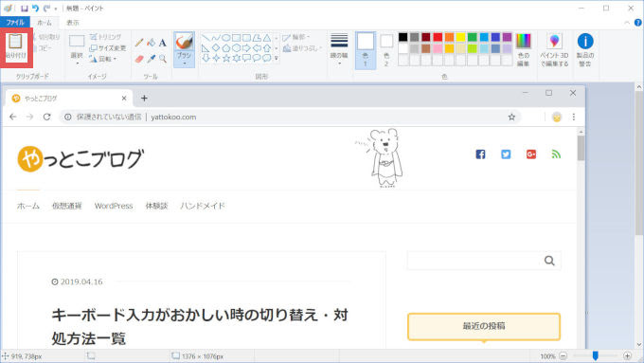Click the Crop (トリミング) command

coord(105,37)
